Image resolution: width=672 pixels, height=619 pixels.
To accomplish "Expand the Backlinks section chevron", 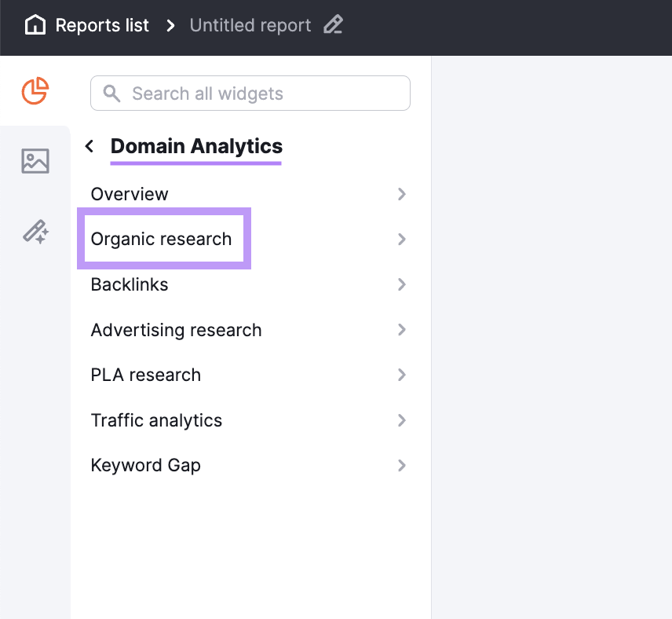I will [402, 284].
